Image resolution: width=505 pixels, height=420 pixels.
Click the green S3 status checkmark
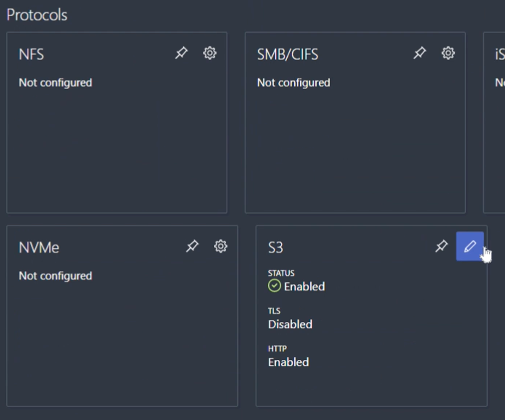(x=274, y=286)
